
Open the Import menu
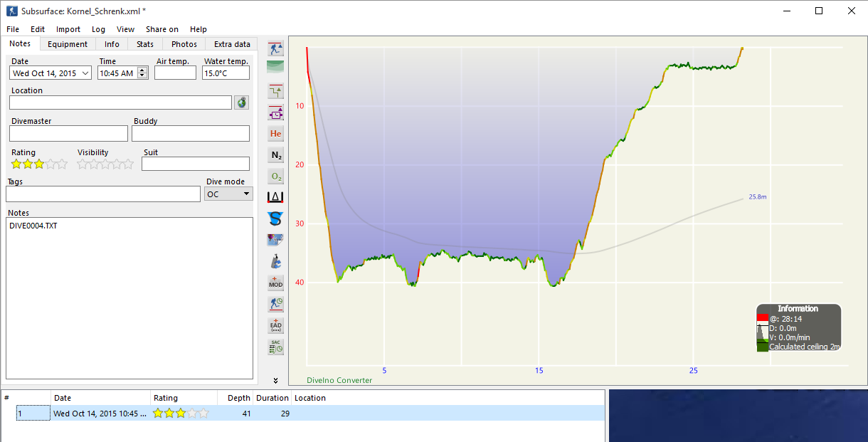[x=68, y=29]
